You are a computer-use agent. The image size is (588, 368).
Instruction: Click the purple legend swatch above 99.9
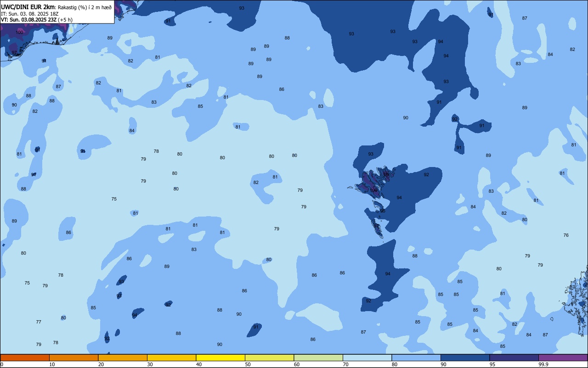tap(563, 357)
